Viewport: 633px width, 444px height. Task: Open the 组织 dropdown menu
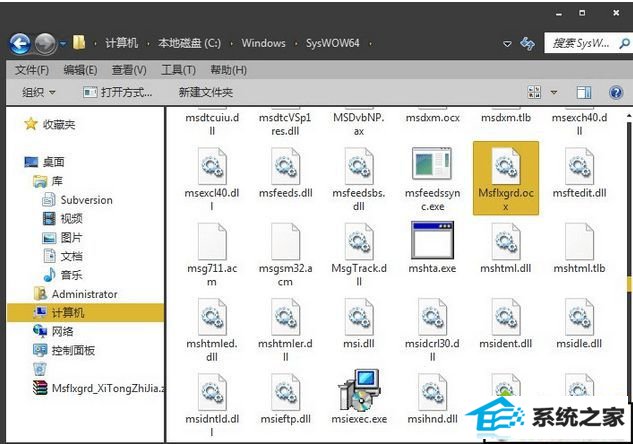(x=40, y=92)
